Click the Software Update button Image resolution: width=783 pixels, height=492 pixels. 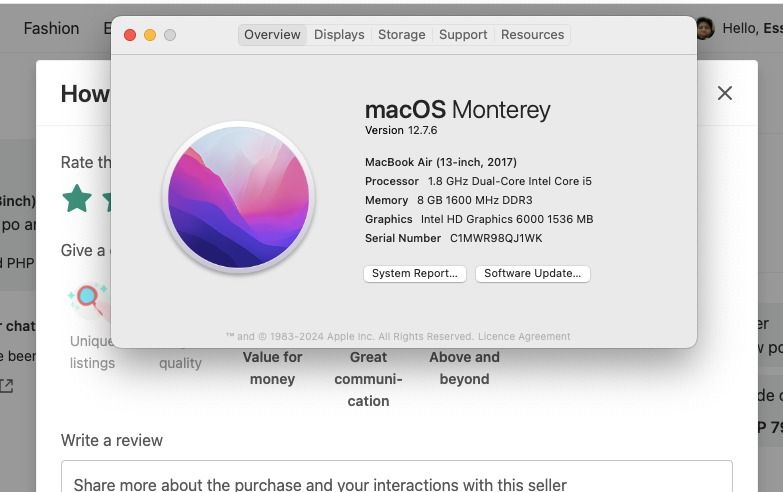point(532,273)
